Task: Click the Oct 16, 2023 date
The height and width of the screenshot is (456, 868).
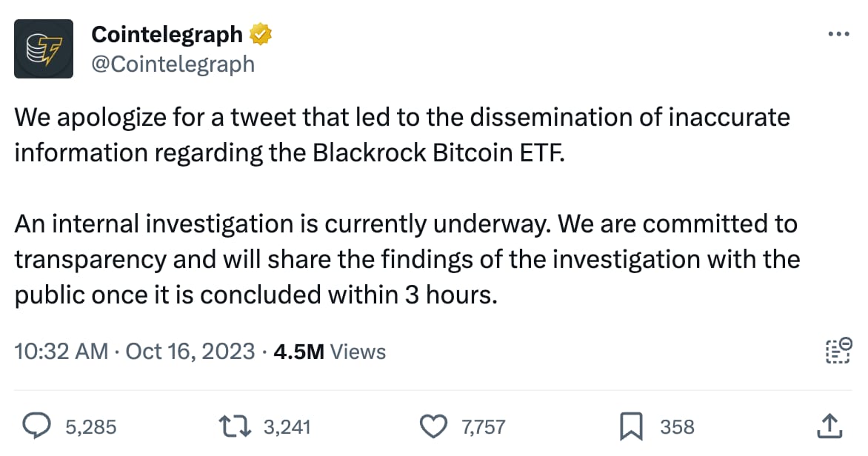Action: (190, 352)
